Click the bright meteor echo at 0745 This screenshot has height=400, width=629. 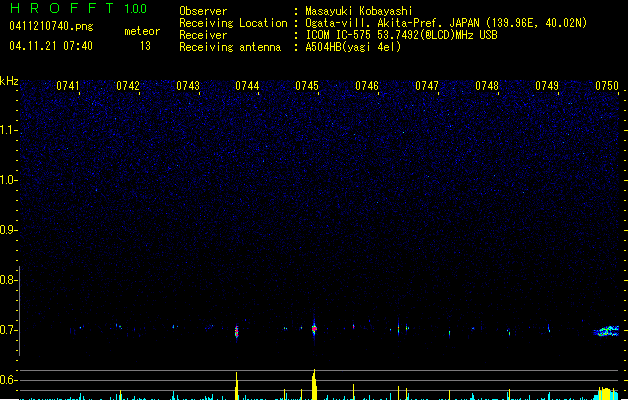coord(314,329)
